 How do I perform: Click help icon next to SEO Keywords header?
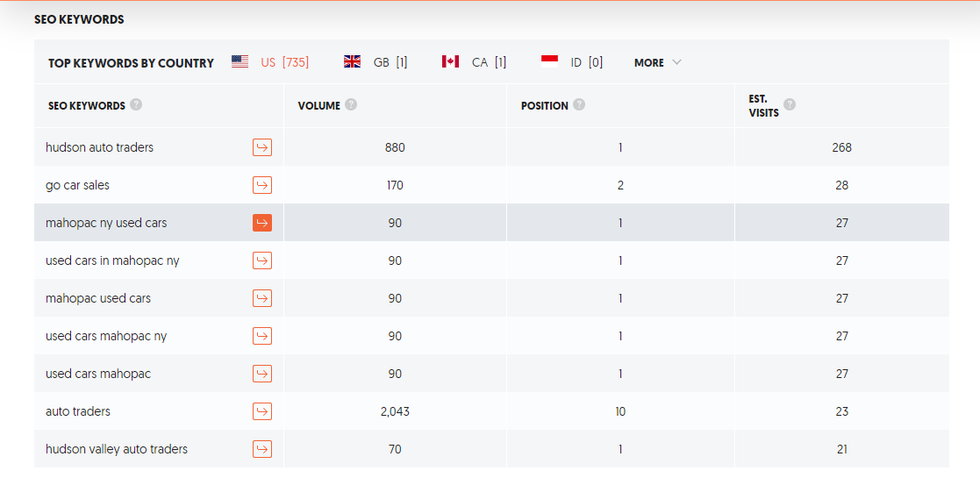point(136,104)
